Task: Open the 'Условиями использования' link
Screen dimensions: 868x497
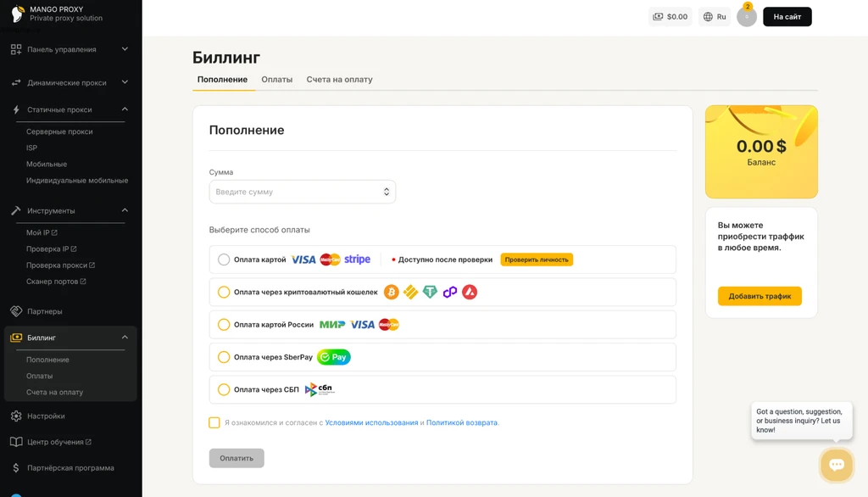Action: 371,422
